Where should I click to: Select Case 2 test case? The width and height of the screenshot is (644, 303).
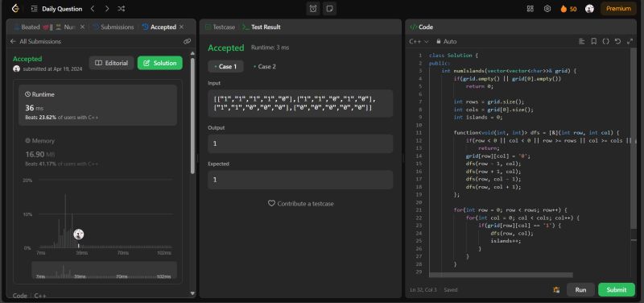[x=265, y=66]
